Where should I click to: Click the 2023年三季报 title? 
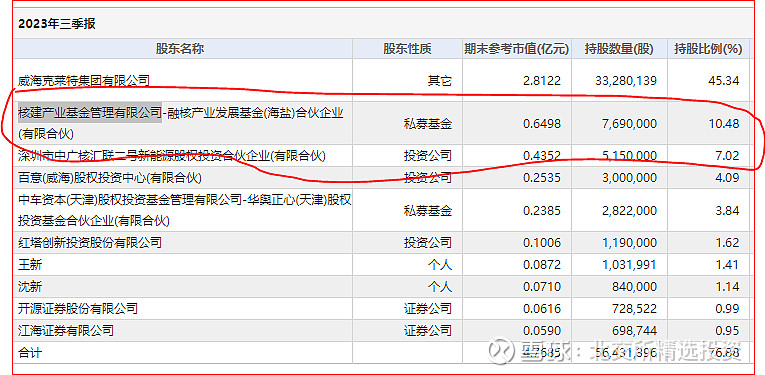click(x=57, y=24)
